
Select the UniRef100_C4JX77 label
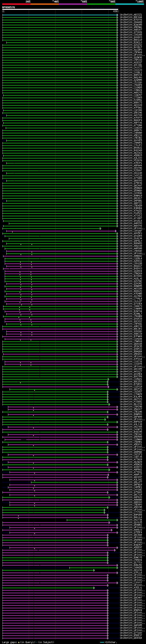(x=131, y=67)
